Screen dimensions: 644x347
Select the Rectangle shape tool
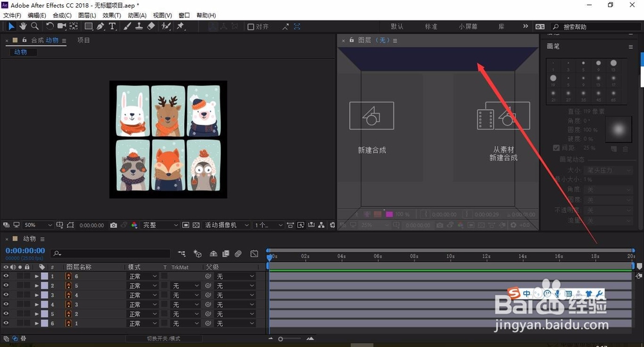click(88, 26)
